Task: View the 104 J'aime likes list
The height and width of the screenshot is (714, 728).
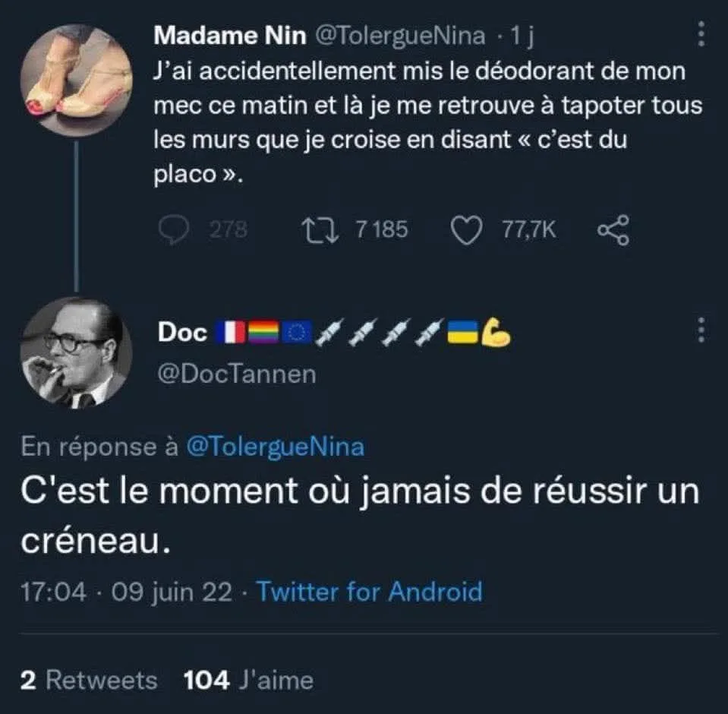Action: (x=248, y=681)
